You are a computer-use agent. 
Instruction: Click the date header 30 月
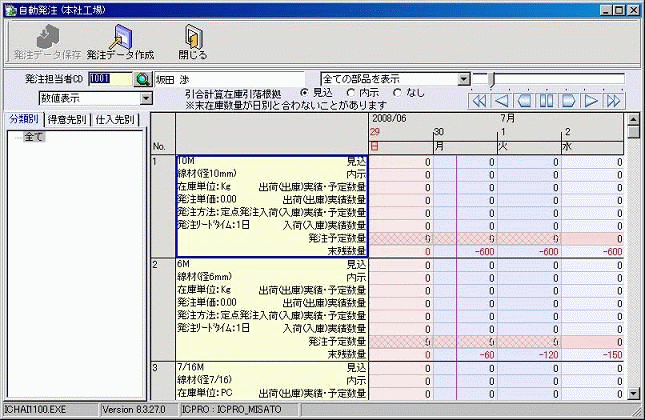pyautogui.click(x=465, y=139)
